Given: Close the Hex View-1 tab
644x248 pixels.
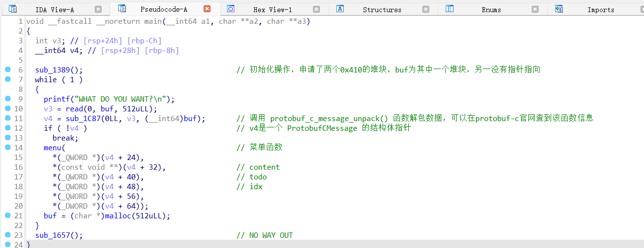Looking at the screenshot, I should click(316, 9).
